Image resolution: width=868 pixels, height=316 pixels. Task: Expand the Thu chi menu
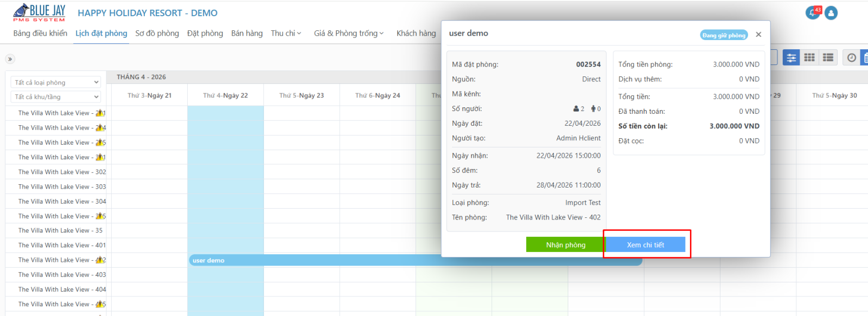[x=286, y=33]
